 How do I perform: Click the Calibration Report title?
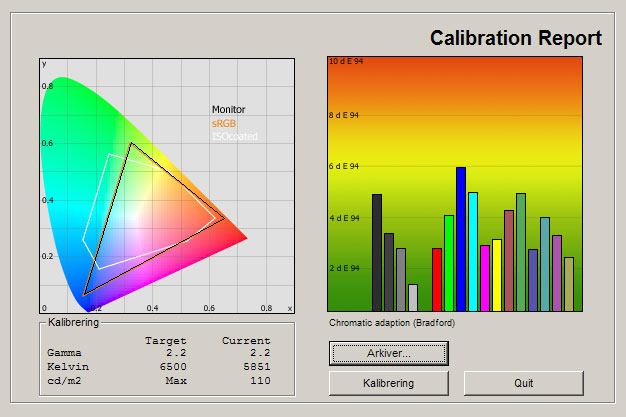coord(515,38)
